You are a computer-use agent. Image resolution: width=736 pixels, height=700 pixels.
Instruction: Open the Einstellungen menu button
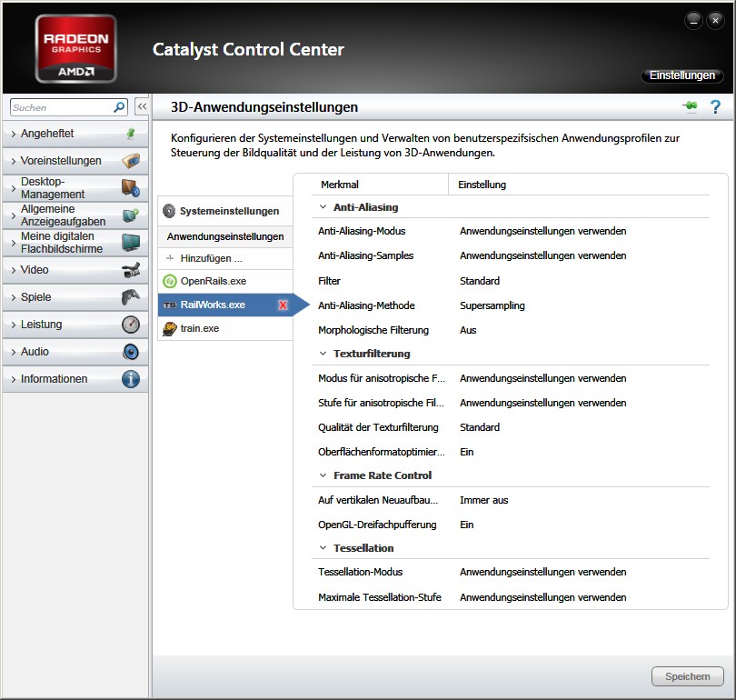(x=682, y=75)
